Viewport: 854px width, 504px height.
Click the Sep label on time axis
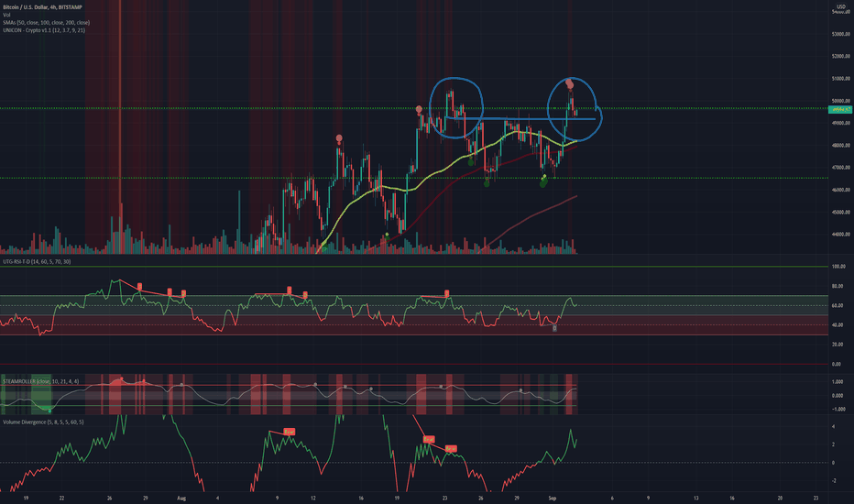(553, 498)
